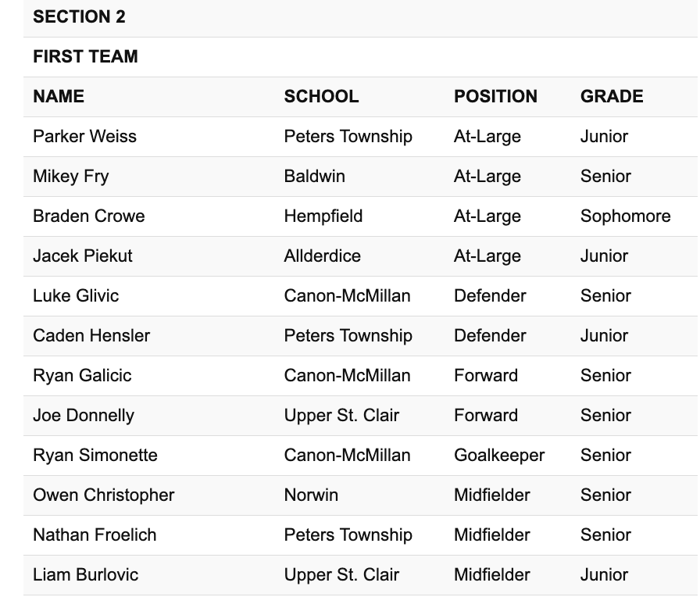The width and height of the screenshot is (700, 597).
Task: Click the Hempfield school cell
Action: pyautogui.click(x=323, y=216)
